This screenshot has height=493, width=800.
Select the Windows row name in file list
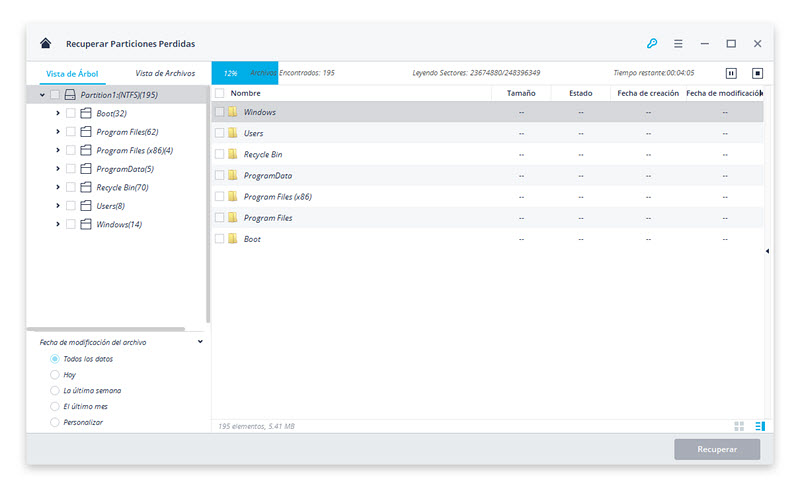point(260,112)
